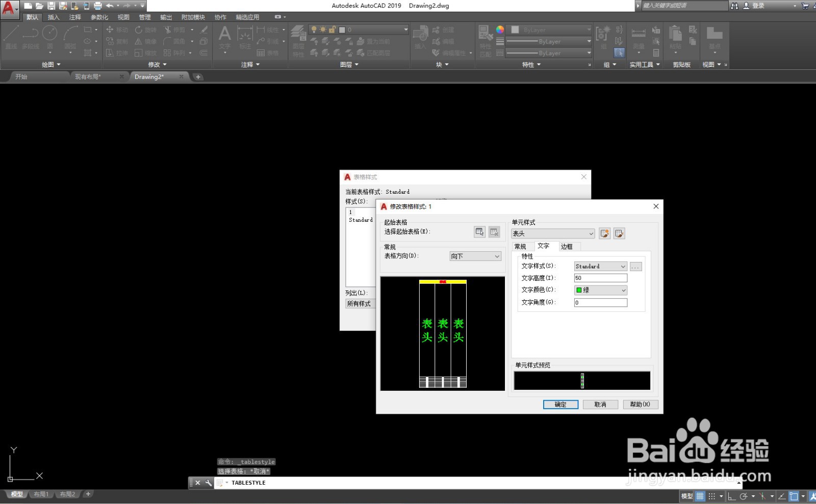
Task: Close the 修改表格样式 dialog
Action: click(x=656, y=206)
